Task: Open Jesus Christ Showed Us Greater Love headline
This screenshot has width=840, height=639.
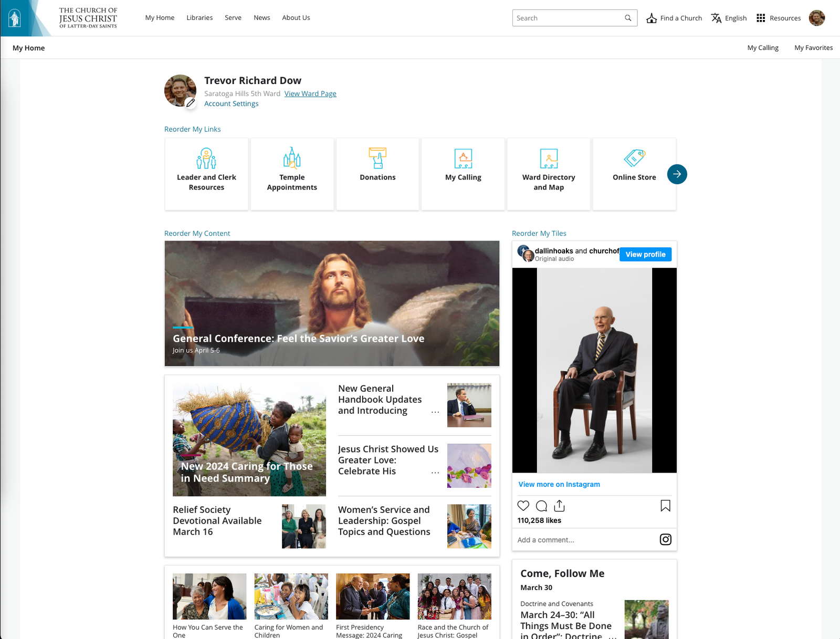Action: pos(388,460)
